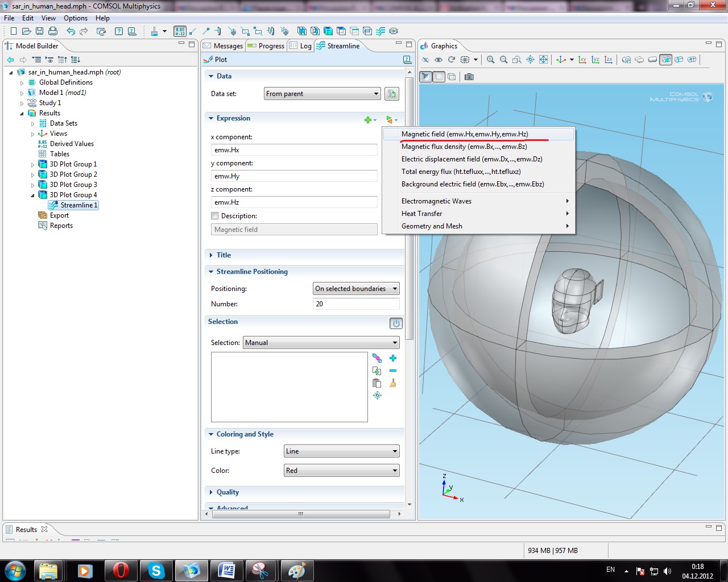728x582 pixels.
Task: Switch to the Messages tab
Action: click(x=223, y=46)
